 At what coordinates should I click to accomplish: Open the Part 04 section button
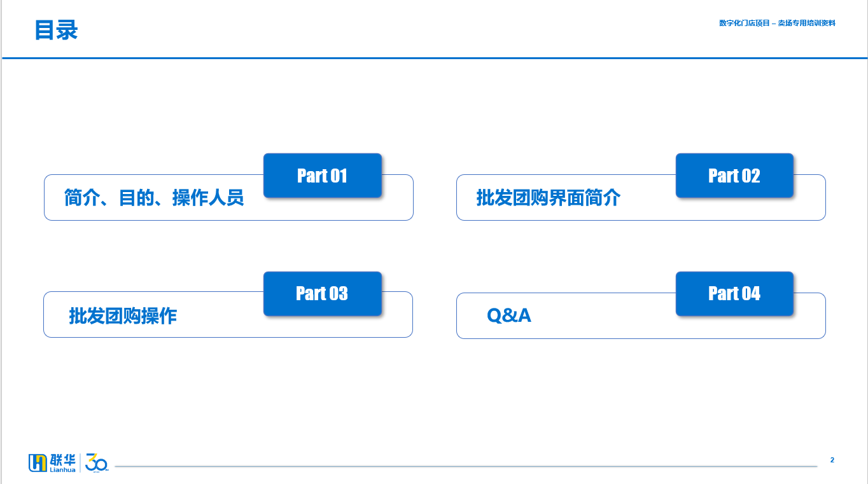[734, 293]
